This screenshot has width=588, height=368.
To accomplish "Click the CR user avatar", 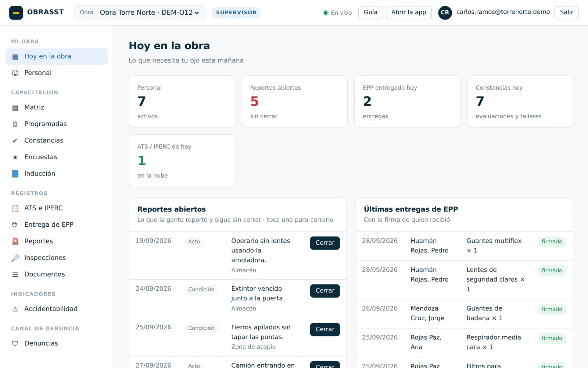I will coord(445,13).
